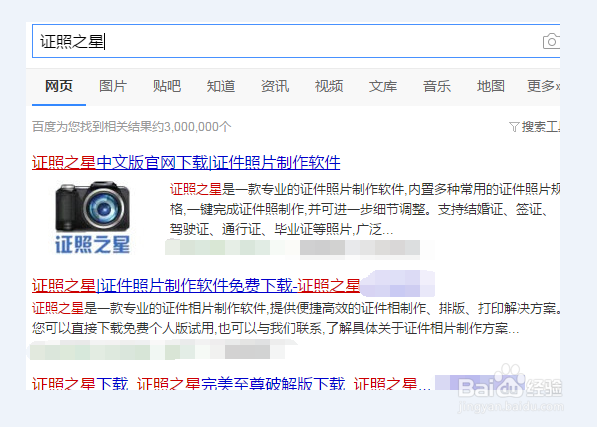Expand the 更多 tab menu
597x427 pixels.
[x=543, y=86]
